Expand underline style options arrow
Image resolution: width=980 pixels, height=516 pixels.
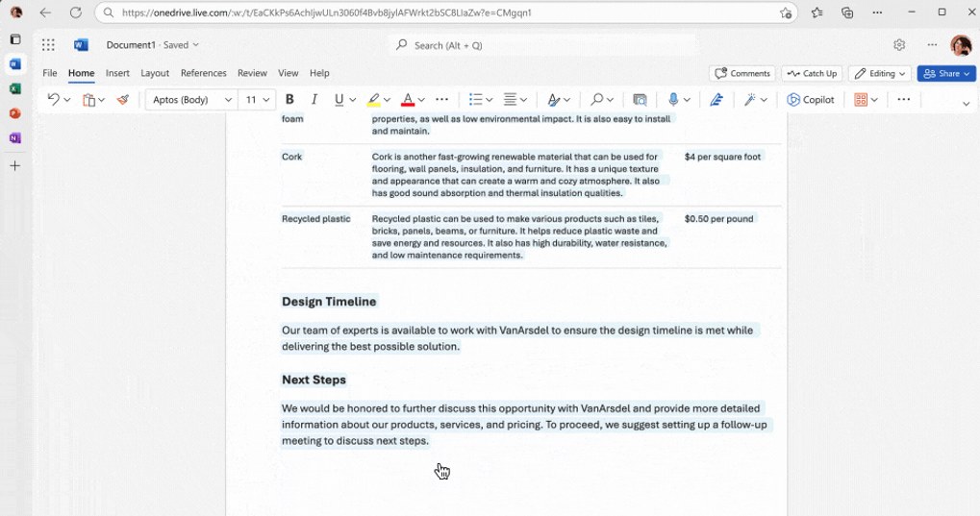[353, 100]
